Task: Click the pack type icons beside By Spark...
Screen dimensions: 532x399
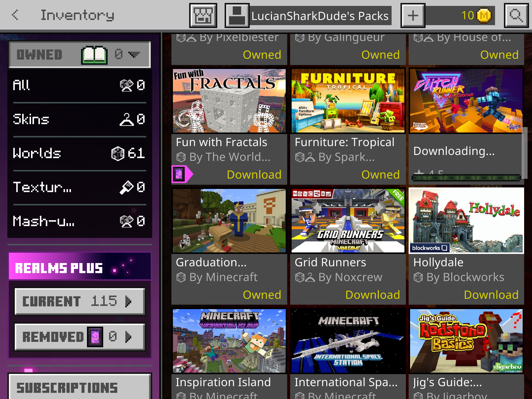Action: pyautogui.click(x=305, y=157)
